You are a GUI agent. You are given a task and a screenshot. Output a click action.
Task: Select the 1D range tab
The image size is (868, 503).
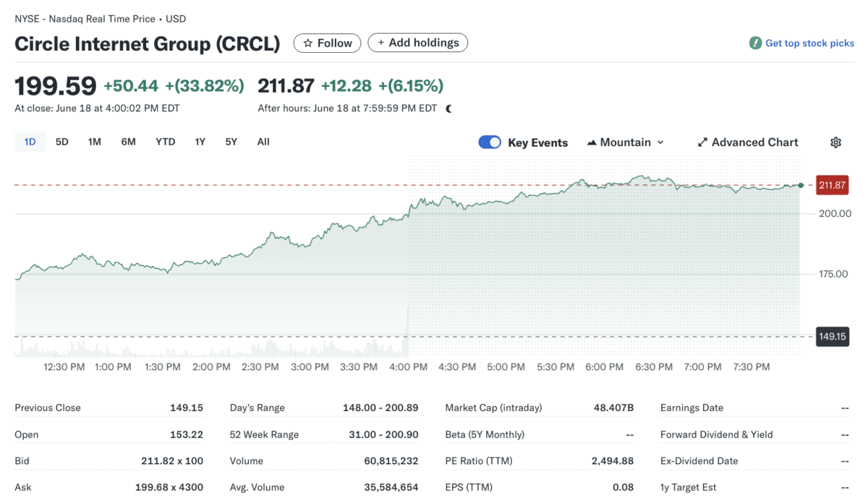(x=30, y=142)
